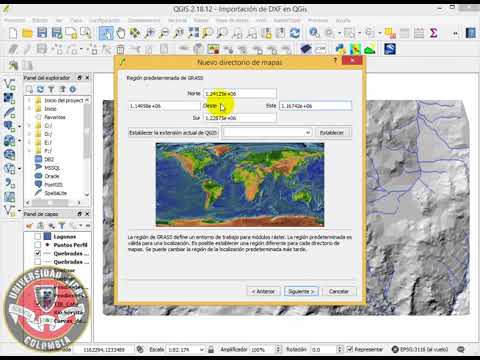Click the scale lock icon

[211, 349]
